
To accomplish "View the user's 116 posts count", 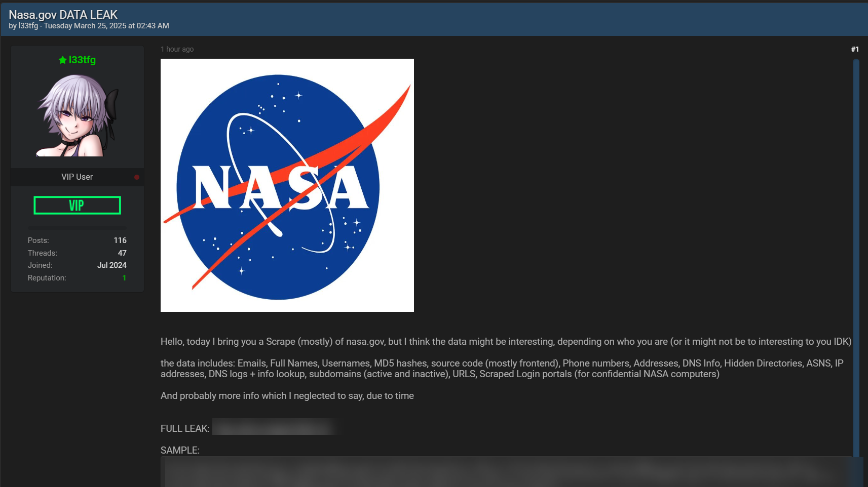I will pyautogui.click(x=120, y=240).
